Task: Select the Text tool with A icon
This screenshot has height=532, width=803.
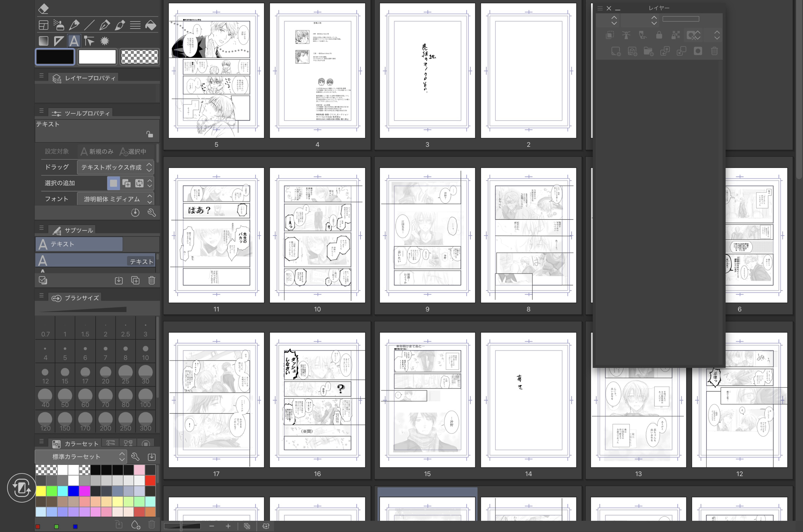Action: point(74,41)
